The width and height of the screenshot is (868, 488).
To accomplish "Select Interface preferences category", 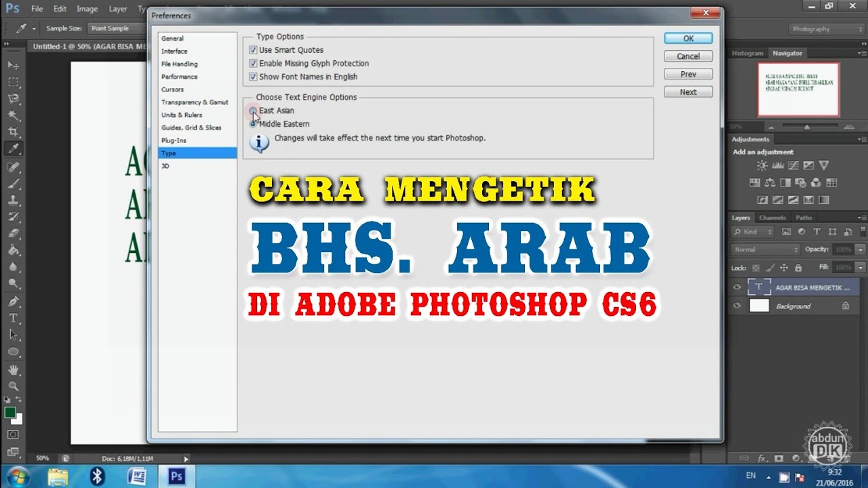I will pos(197,52).
